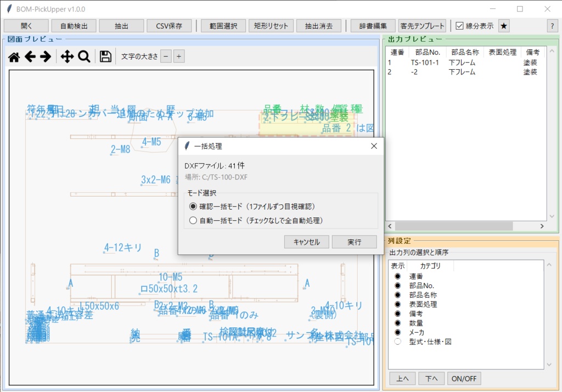This screenshot has height=392, width=562.
Task: Select the Zoom magnifier tool
Action: tap(84, 57)
